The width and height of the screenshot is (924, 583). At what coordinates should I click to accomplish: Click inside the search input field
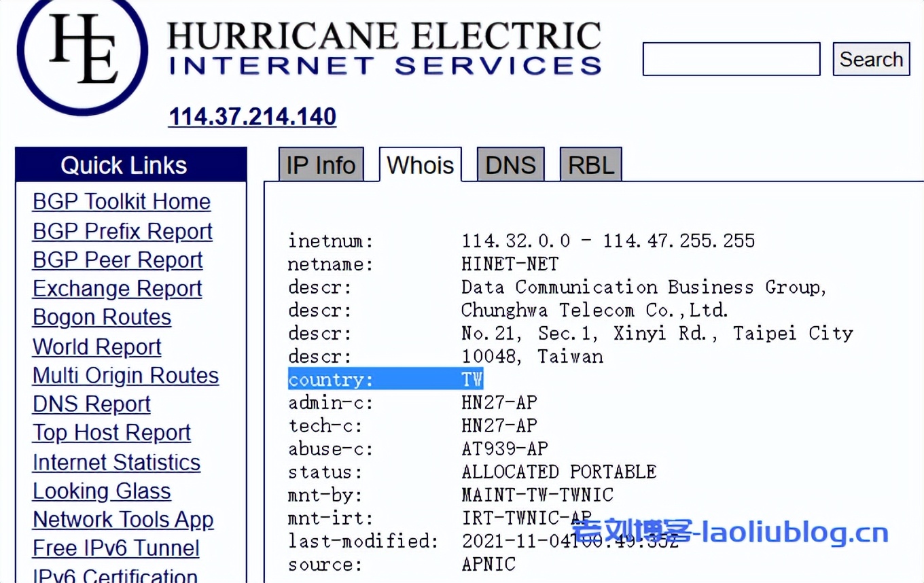coord(731,59)
